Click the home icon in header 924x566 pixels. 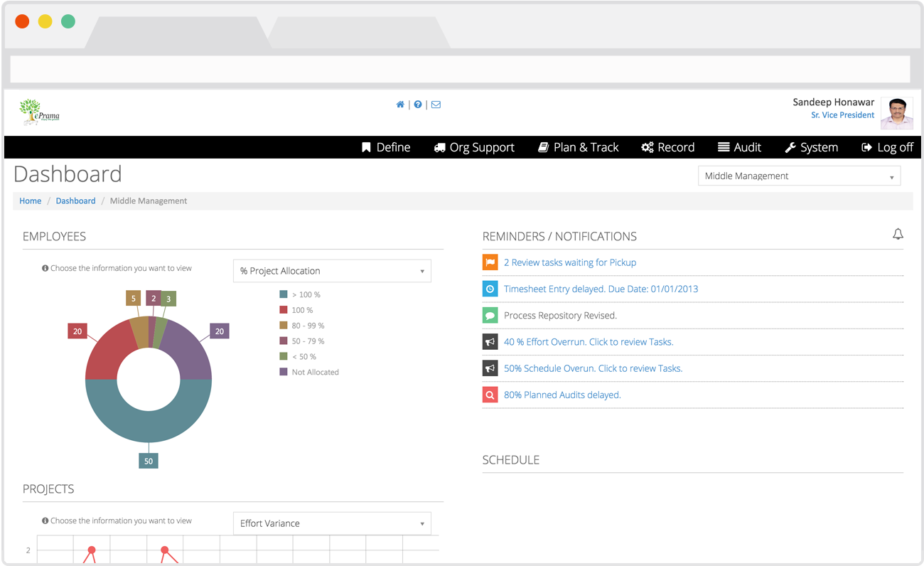[400, 105]
